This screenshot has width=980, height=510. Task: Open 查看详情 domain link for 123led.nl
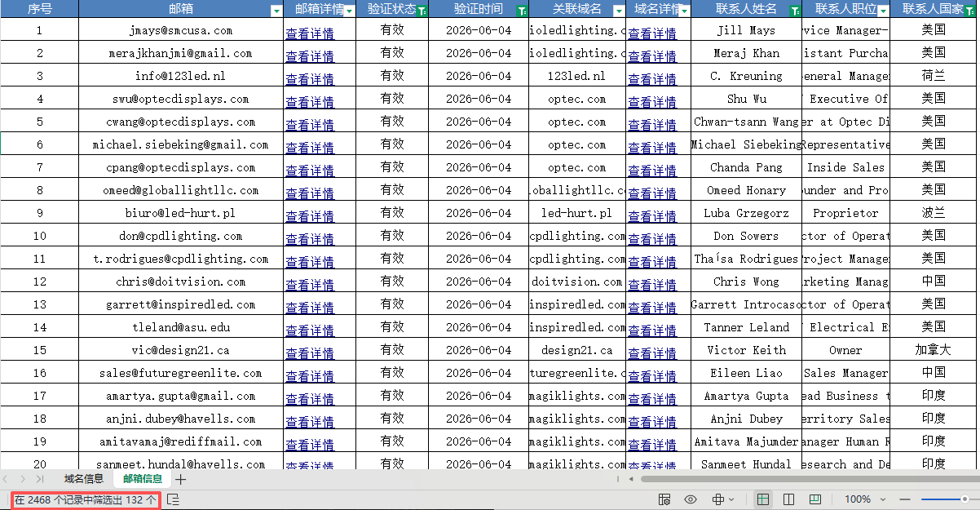(652, 79)
